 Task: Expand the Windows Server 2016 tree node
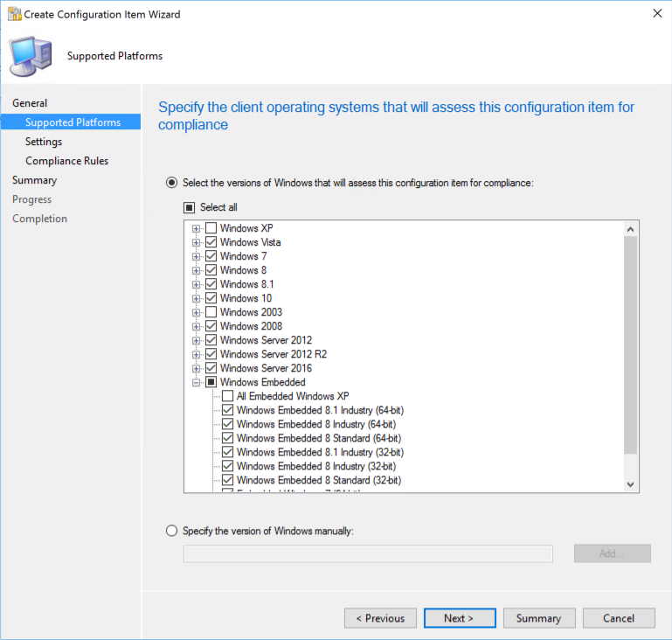(196, 369)
